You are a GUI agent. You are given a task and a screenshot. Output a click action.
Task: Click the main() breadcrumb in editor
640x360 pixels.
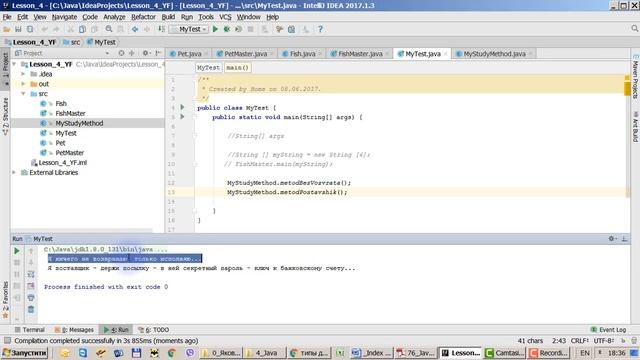point(237,67)
